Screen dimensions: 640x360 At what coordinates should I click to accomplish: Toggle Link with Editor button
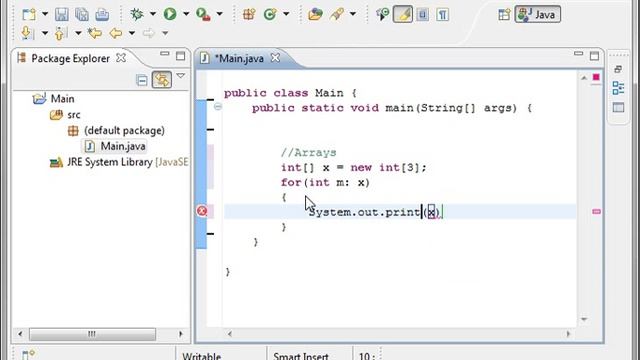[162, 80]
